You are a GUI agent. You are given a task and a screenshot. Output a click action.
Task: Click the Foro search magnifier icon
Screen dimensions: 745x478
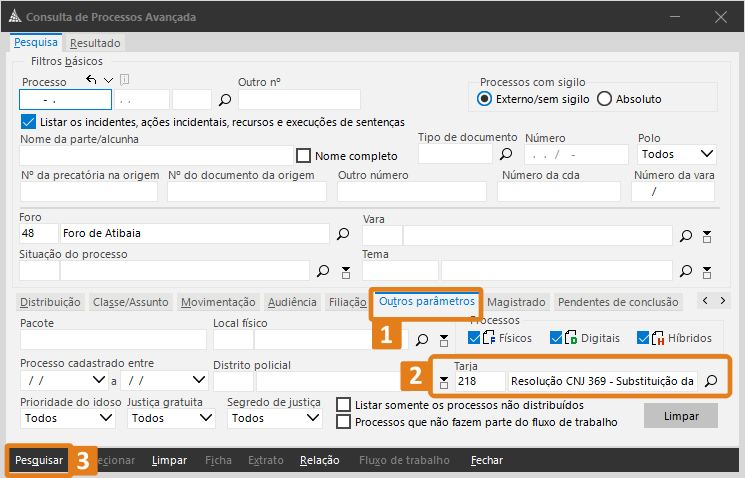coord(343,234)
